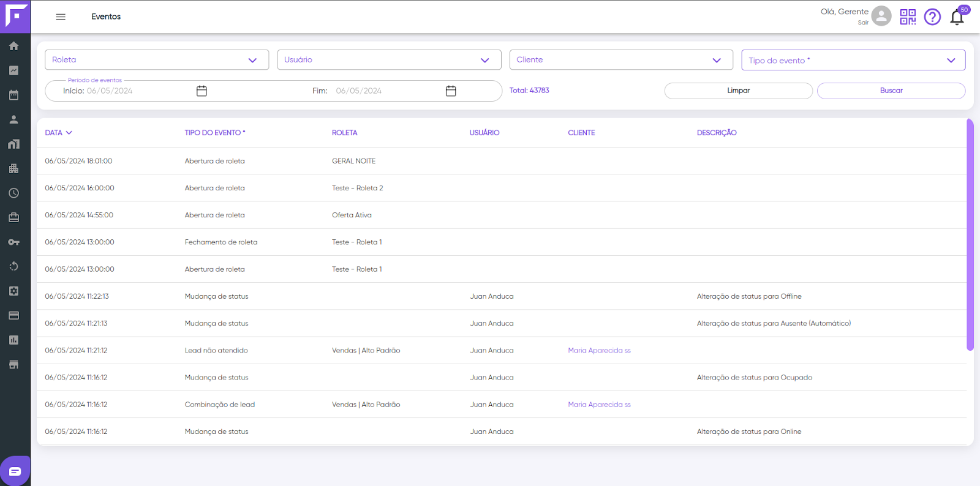Screen dimensions: 980x486
Task: Expand the Tipo do evento dropdown
Action: 853,60
